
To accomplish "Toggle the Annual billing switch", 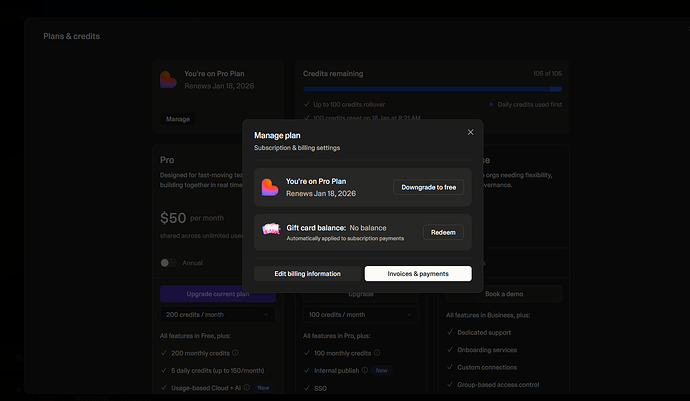I will coord(168,263).
